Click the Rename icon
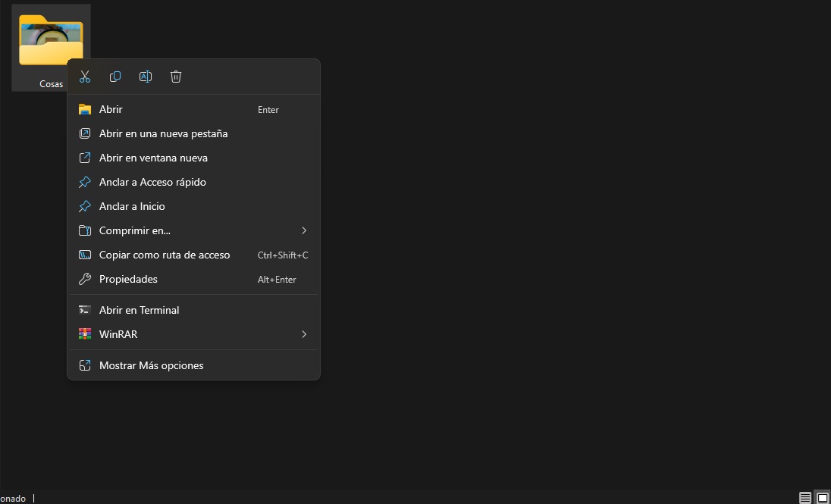The image size is (831, 504). point(146,77)
